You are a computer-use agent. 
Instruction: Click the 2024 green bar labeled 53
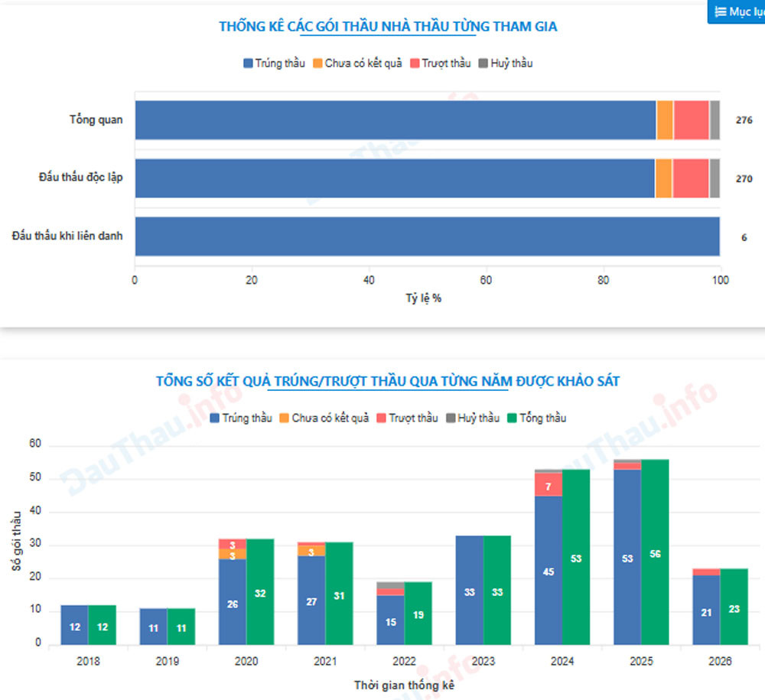pos(576,557)
